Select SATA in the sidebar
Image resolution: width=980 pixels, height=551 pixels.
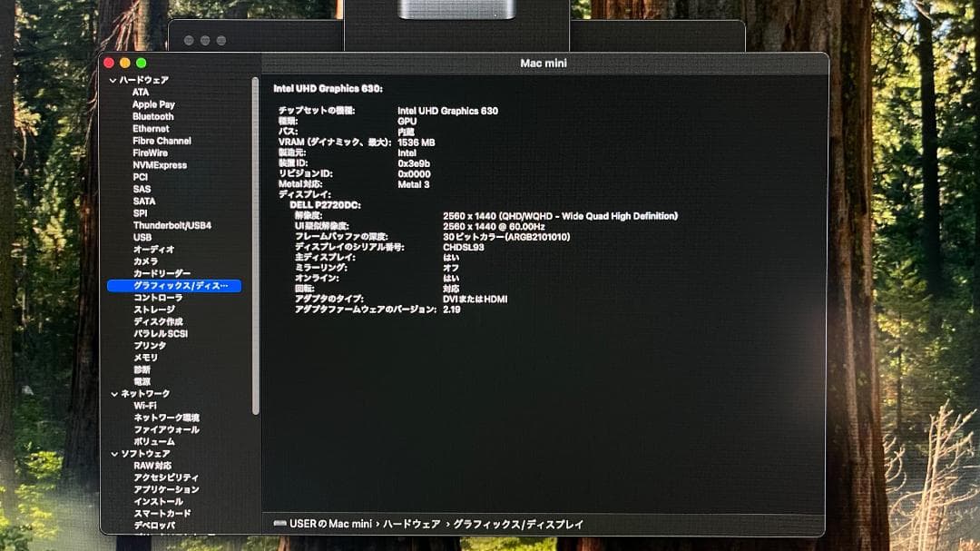coord(144,202)
